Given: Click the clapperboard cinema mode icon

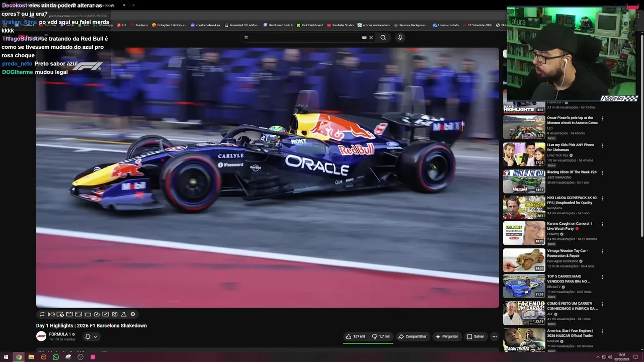Looking at the screenshot, I should (69, 314).
